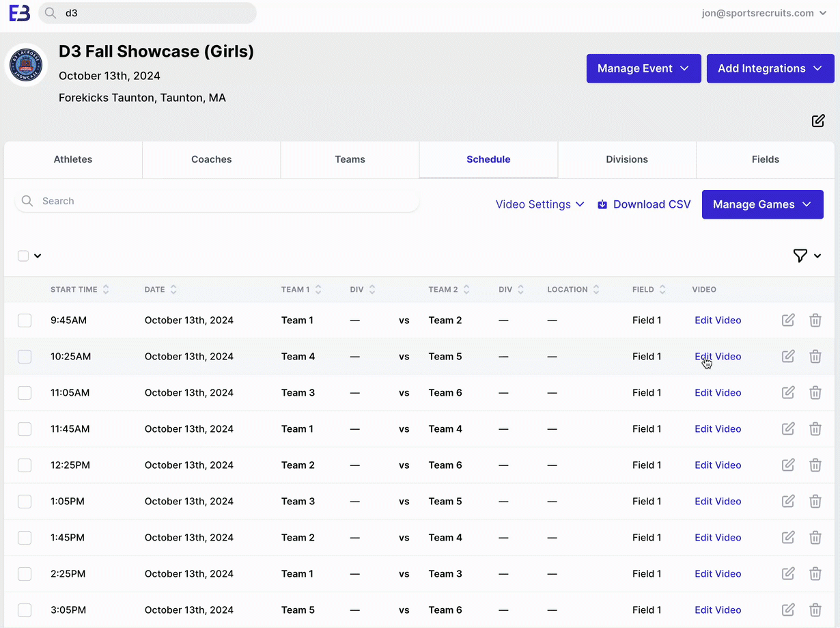Click the edit icon for the 2:25PM game
This screenshot has width=840, height=628.
pyautogui.click(x=788, y=573)
